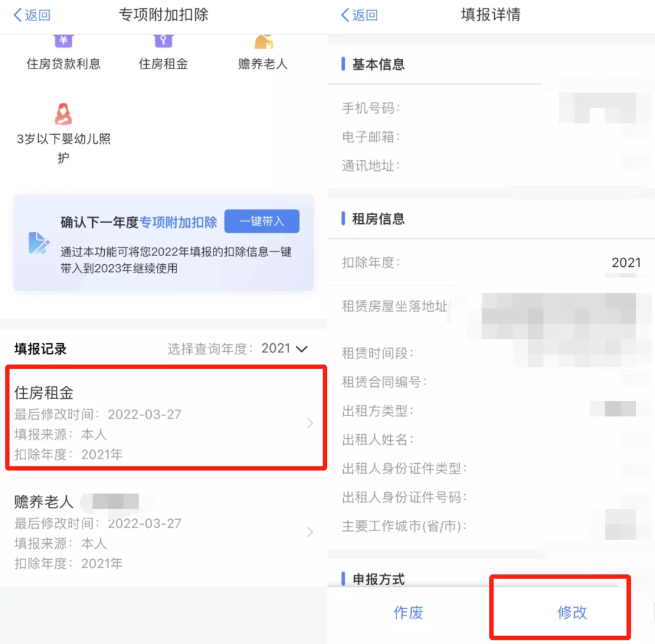Select the 赡养老人 icon
Screen dimensions: 655x644
[x=263, y=42]
